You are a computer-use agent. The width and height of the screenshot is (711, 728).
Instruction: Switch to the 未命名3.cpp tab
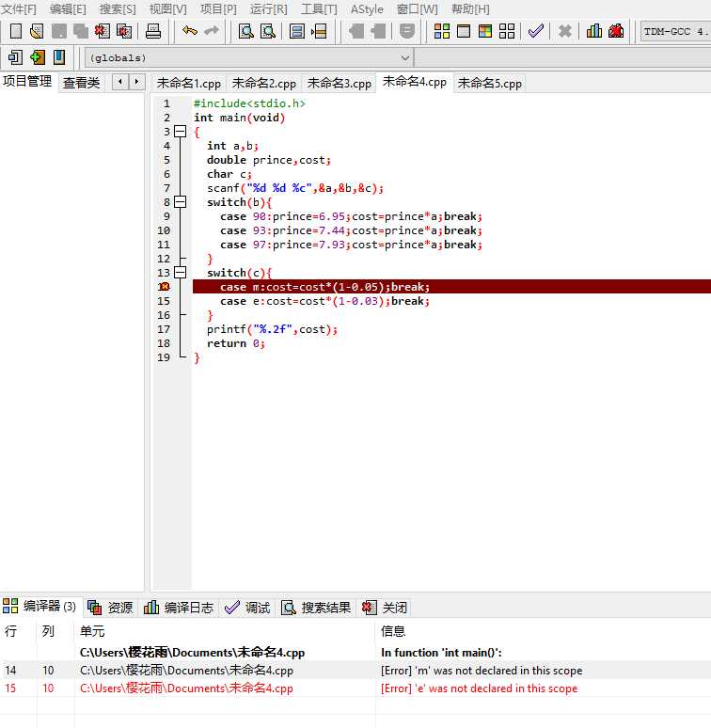pos(339,83)
